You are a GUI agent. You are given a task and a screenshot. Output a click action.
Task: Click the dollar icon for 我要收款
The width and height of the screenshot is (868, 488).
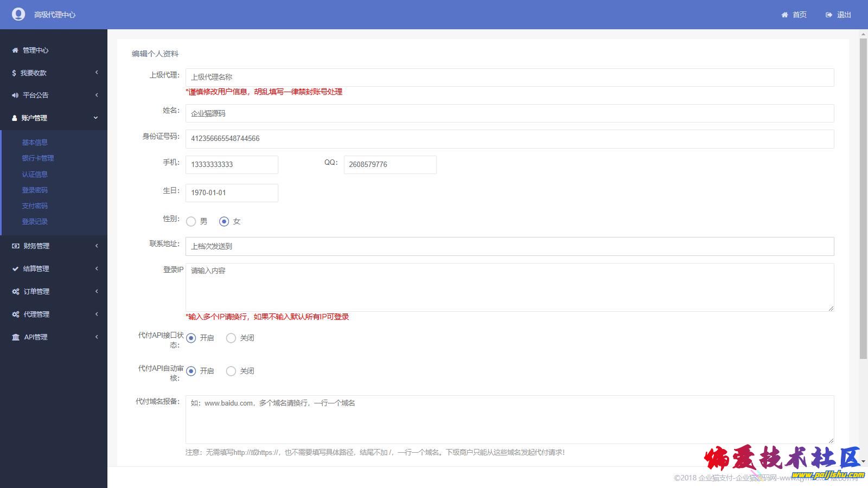pyautogui.click(x=14, y=73)
